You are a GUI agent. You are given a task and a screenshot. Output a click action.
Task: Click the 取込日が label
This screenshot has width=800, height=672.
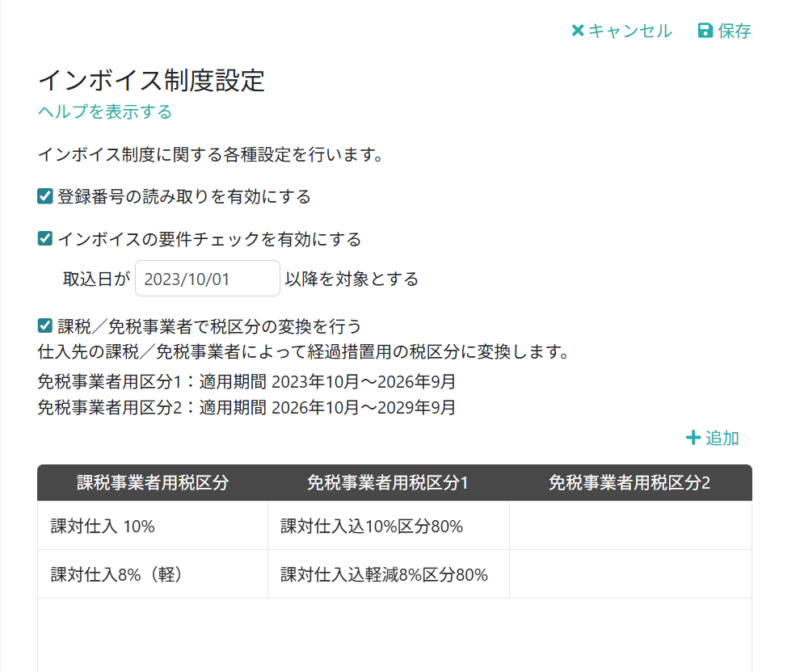click(96, 279)
